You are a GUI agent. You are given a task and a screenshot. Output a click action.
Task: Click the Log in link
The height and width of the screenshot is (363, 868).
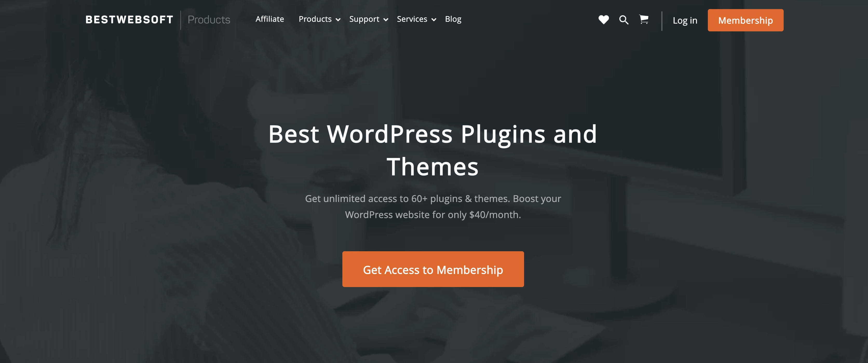pos(685,20)
